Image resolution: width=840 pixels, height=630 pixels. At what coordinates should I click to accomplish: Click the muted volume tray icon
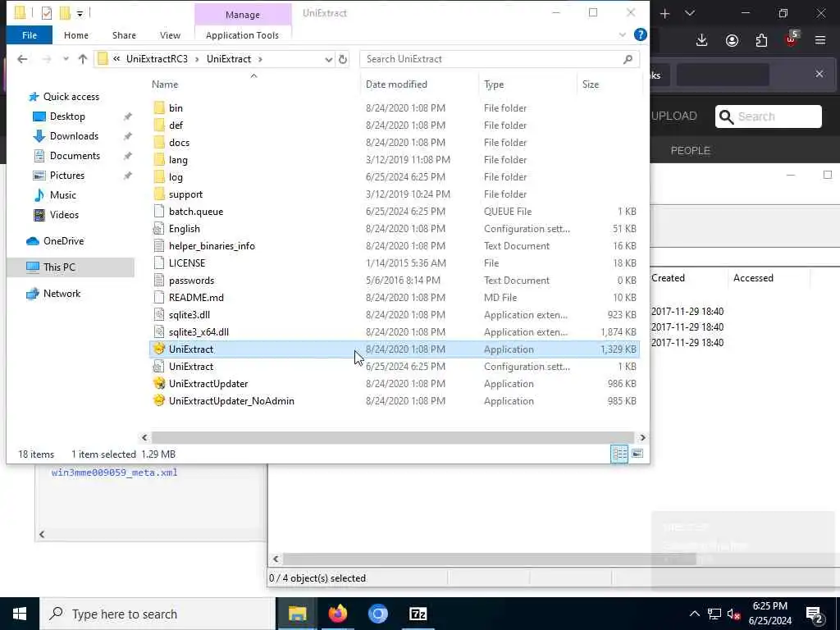click(733, 614)
